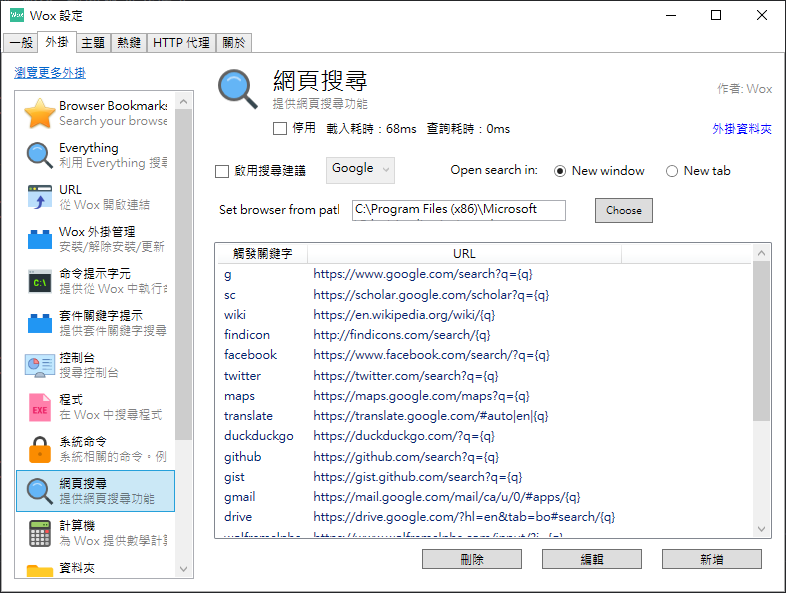Viewport: 786px width, 593px height.
Task: Click the 觸發關鍵字 column header
Action: (262, 254)
